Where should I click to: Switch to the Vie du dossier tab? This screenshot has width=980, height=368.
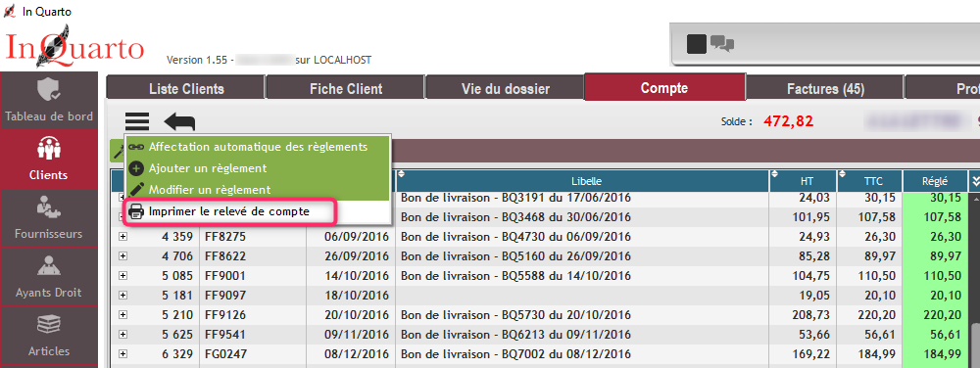505,88
